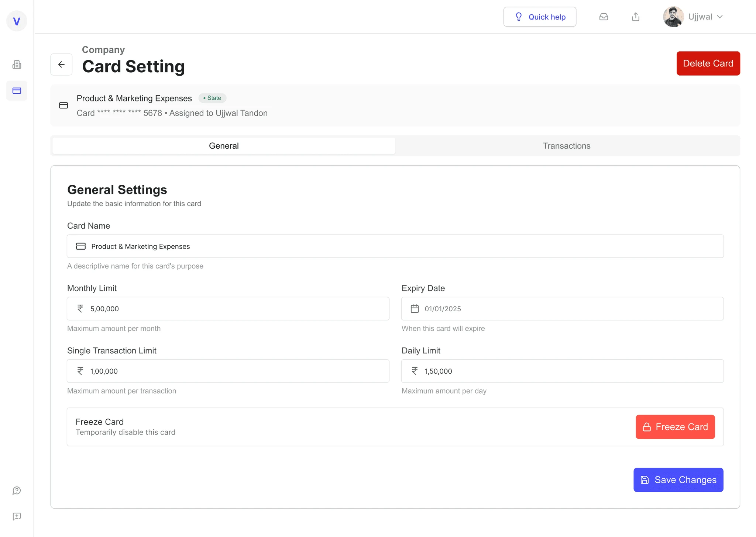Click the rupee icon in Monthly Limit
This screenshot has width=756, height=537.
[80, 309]
